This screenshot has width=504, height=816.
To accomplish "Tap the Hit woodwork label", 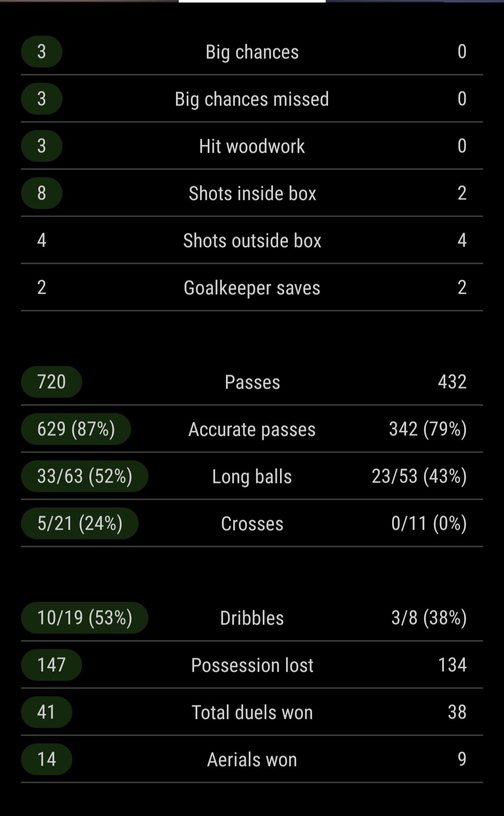I will (x=252, y=146).
